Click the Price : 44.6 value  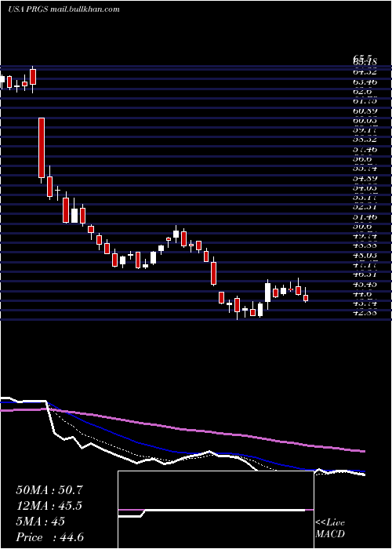(49, 537)
